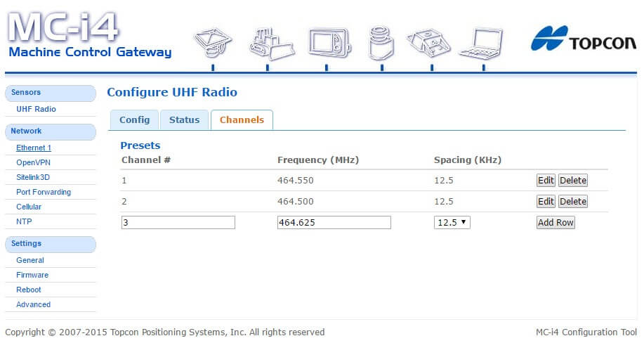Switch to the Config tab

[134, 119]
